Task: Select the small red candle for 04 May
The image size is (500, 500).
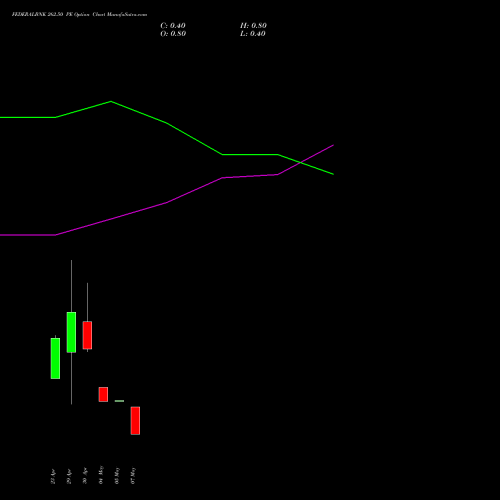Action: click(103, 394)
